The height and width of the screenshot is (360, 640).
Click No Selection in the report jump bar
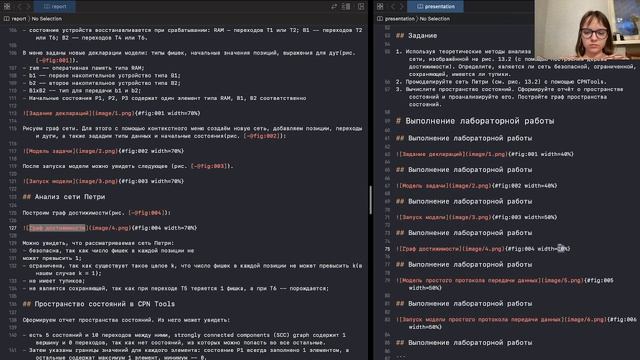pyautogui.click(x=47, y=19)
